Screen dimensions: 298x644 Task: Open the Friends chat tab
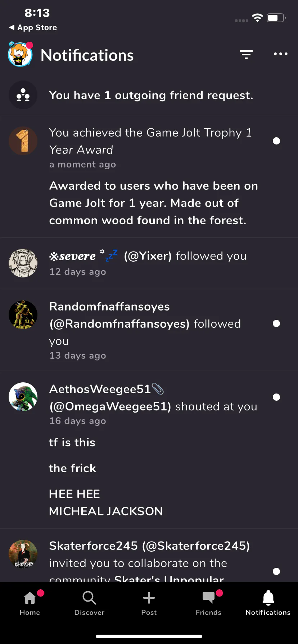tap(208, 602)
